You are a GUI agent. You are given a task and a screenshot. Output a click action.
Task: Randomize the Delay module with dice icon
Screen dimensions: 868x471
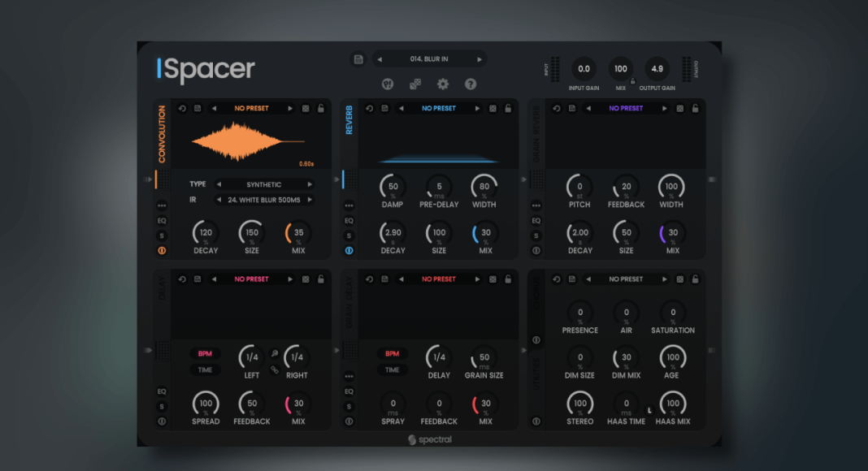[306, 279]
